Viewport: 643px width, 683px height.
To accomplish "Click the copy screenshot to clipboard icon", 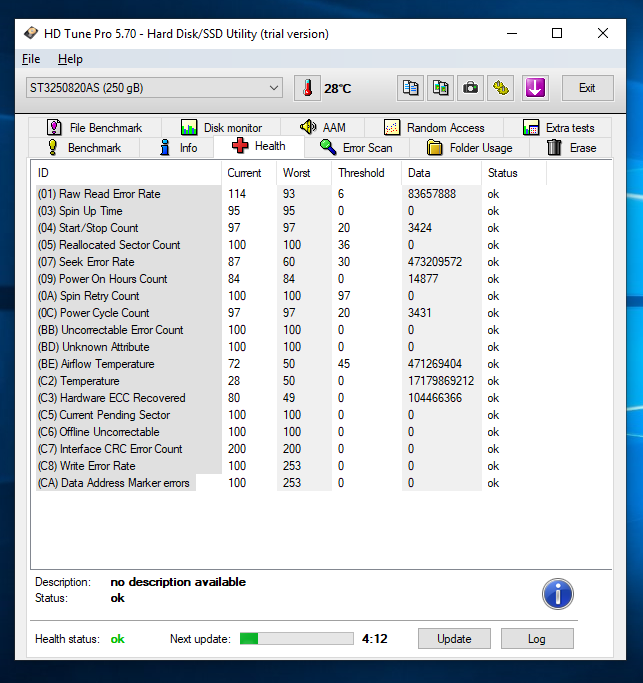I will (x=440, y=88).
